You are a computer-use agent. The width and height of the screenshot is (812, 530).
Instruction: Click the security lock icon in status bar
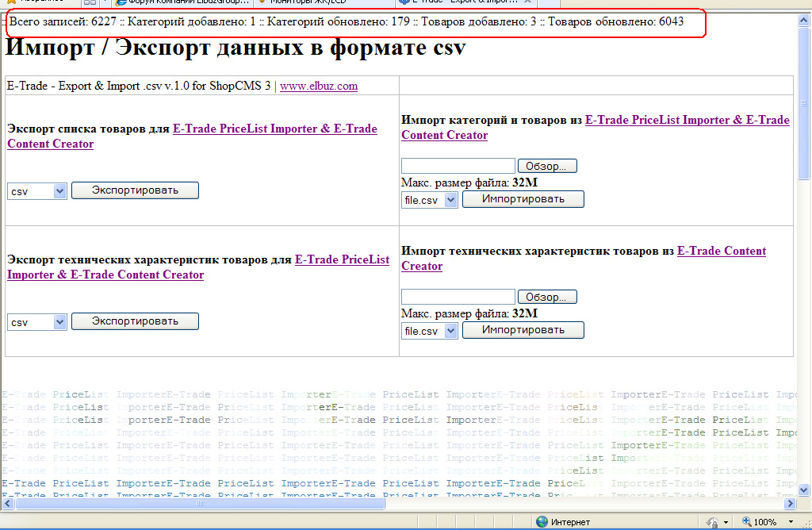[x=713, y=522]
